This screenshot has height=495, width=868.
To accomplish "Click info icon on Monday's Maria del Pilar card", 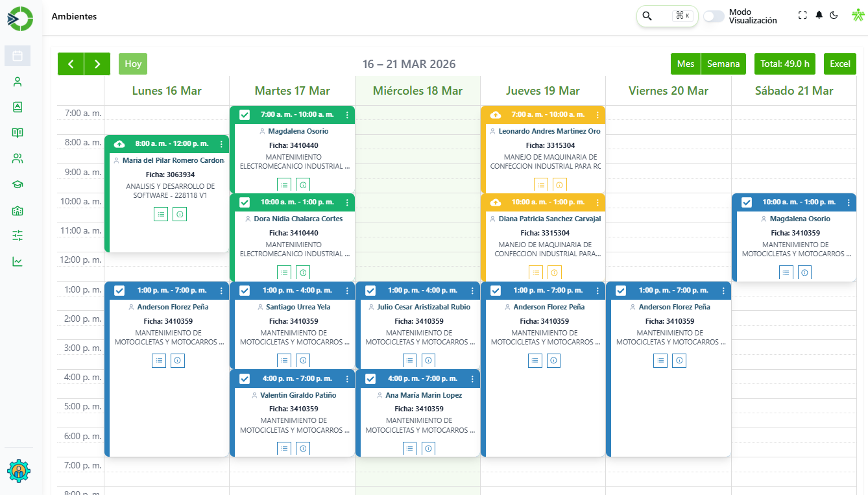I will 180,214.
